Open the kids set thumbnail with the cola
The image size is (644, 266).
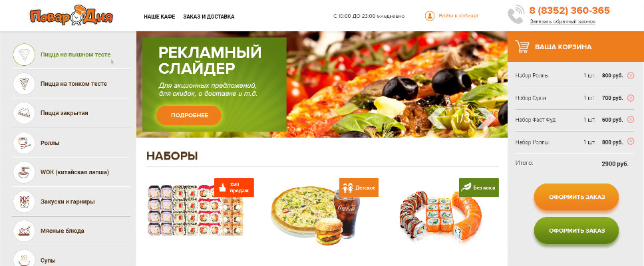click(315, 213)
